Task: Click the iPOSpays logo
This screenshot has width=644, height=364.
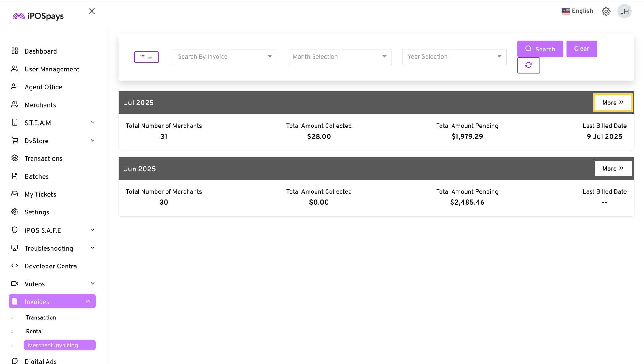Action: click(38, 16)
